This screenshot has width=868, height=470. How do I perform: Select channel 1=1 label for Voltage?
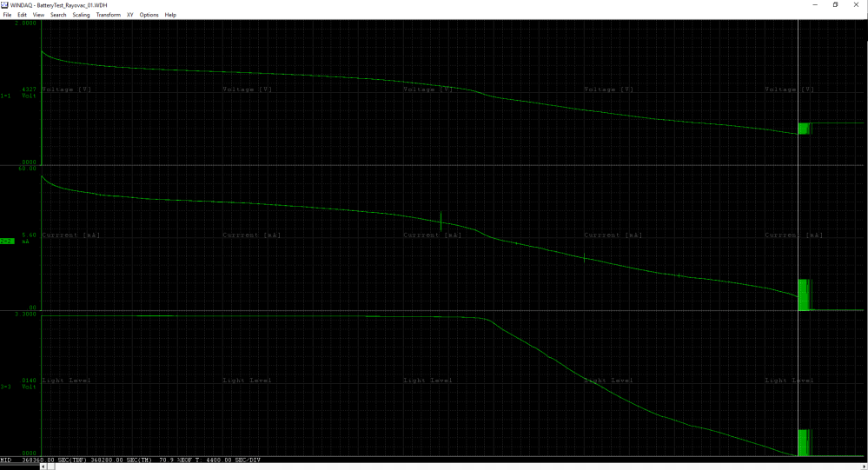[5, 96]
